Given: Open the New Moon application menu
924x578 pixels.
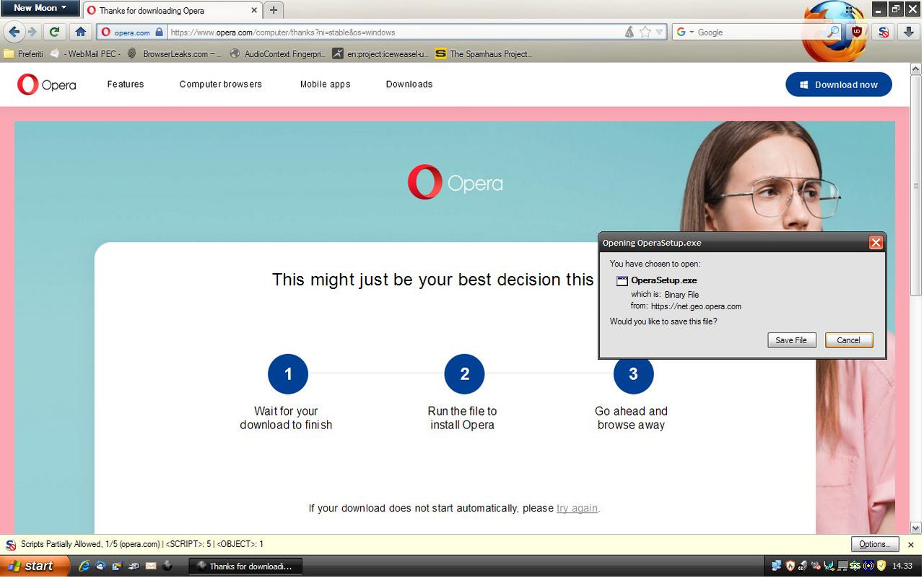Looking at the screenshot, I should [x=40, y=8].
